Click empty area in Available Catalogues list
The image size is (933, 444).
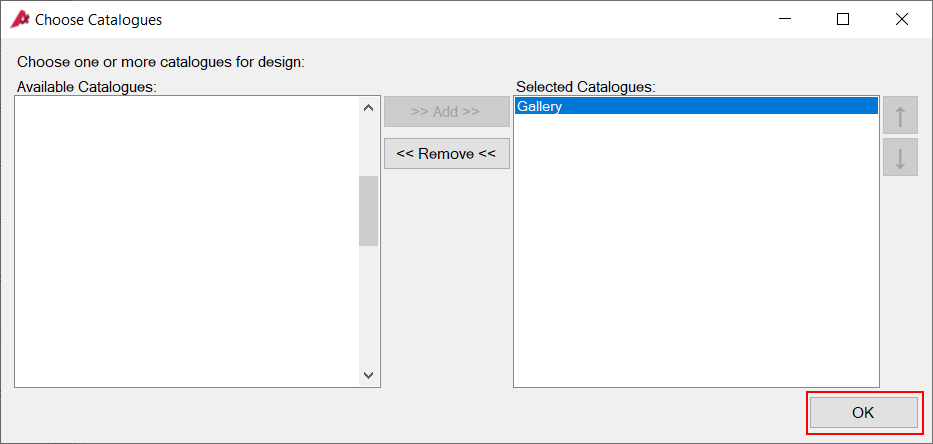click(187, 242)
